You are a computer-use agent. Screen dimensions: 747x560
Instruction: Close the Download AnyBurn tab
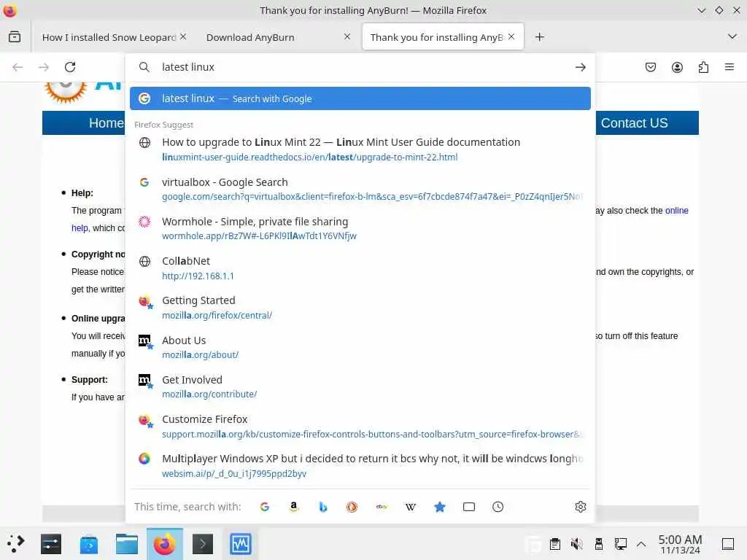347,36
